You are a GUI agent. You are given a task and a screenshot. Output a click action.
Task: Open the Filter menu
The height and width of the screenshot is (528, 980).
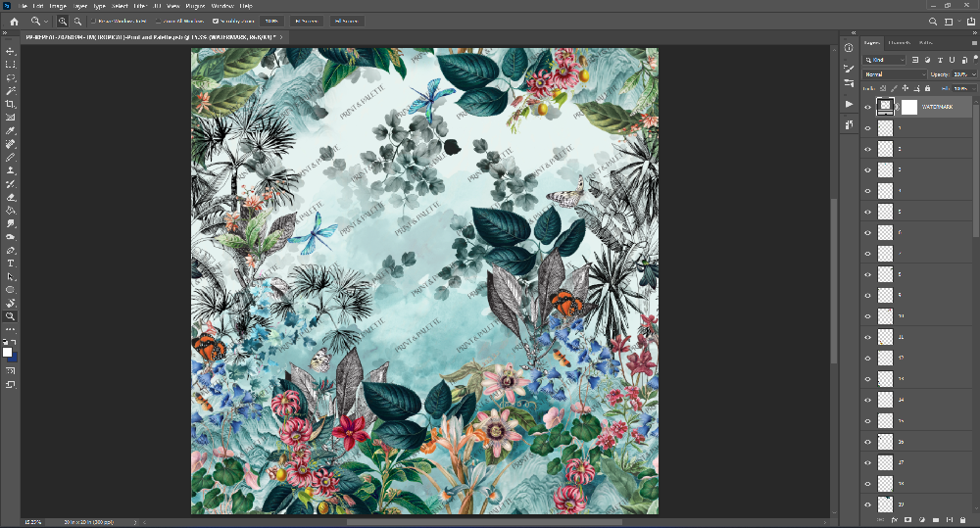pos(140,6)
